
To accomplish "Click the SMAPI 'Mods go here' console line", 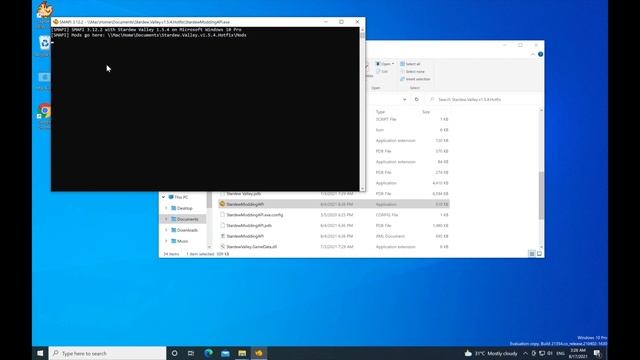I will [x=149, y=36].
